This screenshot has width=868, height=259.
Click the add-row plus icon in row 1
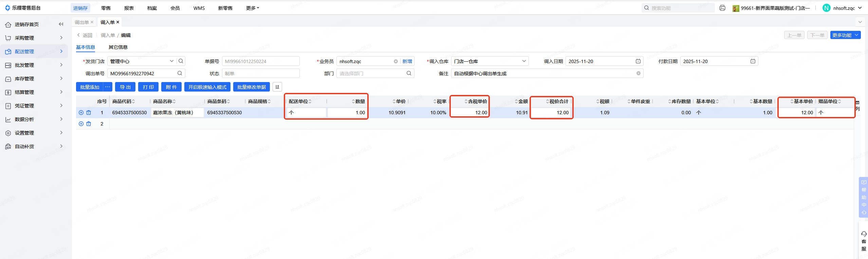coord(81,113)
